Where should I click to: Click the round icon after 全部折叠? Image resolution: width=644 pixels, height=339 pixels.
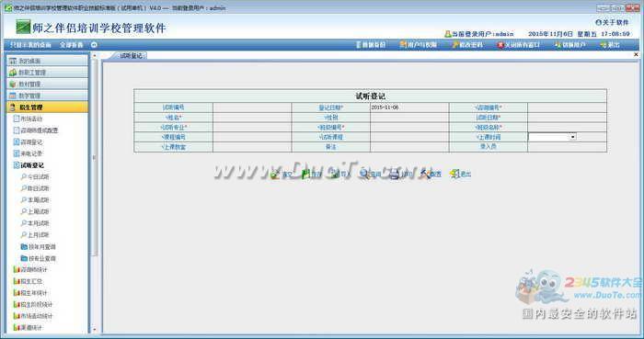(x=94, y=45)
